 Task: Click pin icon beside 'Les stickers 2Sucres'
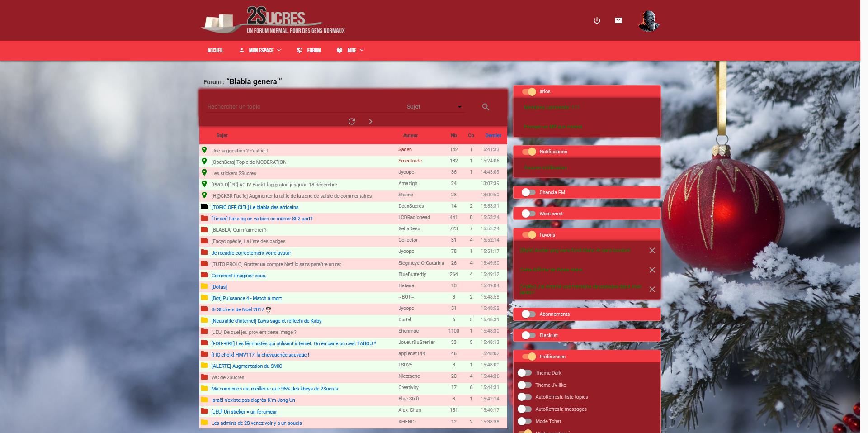(204, 172)
